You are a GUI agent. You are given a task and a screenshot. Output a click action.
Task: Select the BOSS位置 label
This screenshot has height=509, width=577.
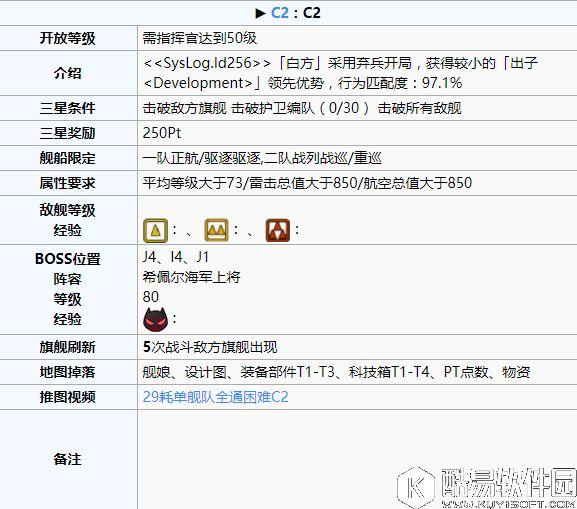(68, 259)
